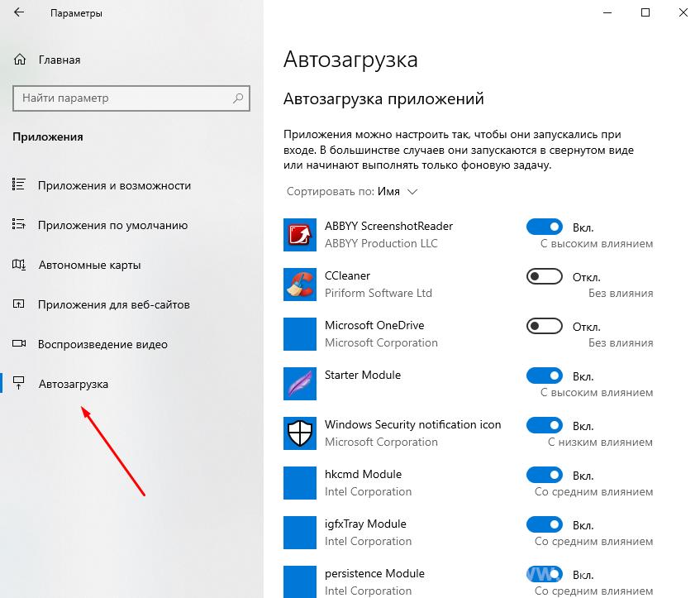Select Автозагрузка in sidebar
The width and height of the screenshot is (700, 598).
point(74,385)
